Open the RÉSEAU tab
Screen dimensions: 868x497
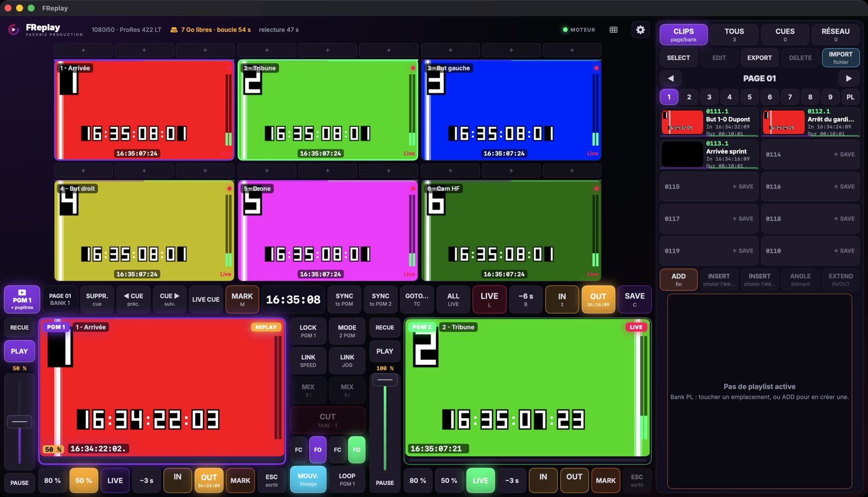835,35
